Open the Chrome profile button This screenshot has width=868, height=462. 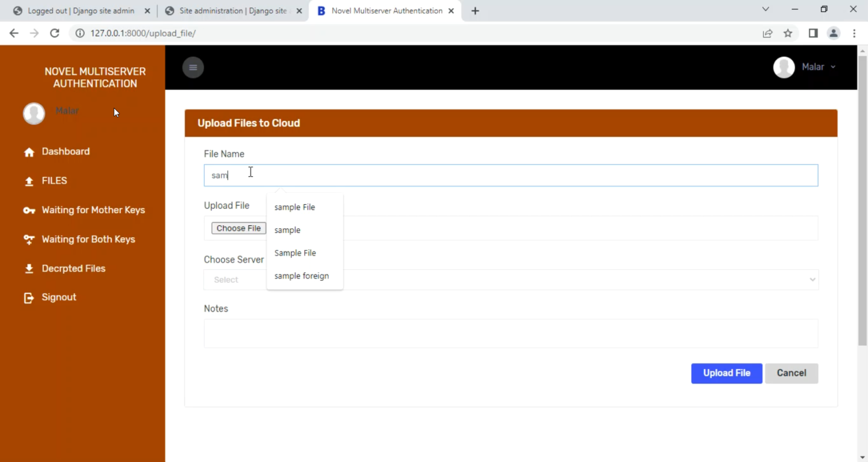pos(833,33)
